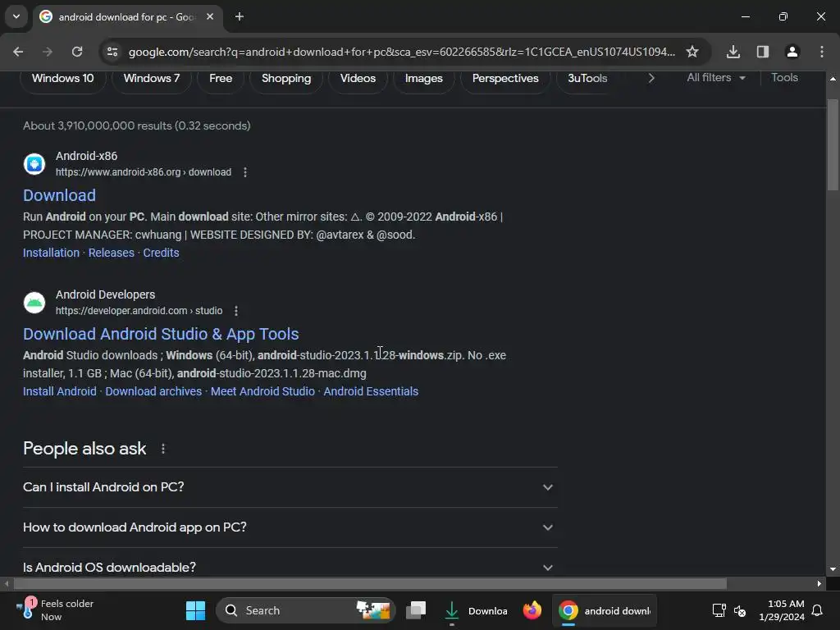Switch to Videos results

358,78
